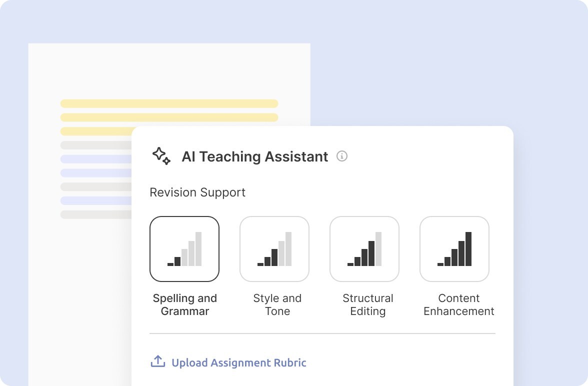Select the Structural Editing level card
This screenshot has height=386, width=588.
(x=364, y=249)
